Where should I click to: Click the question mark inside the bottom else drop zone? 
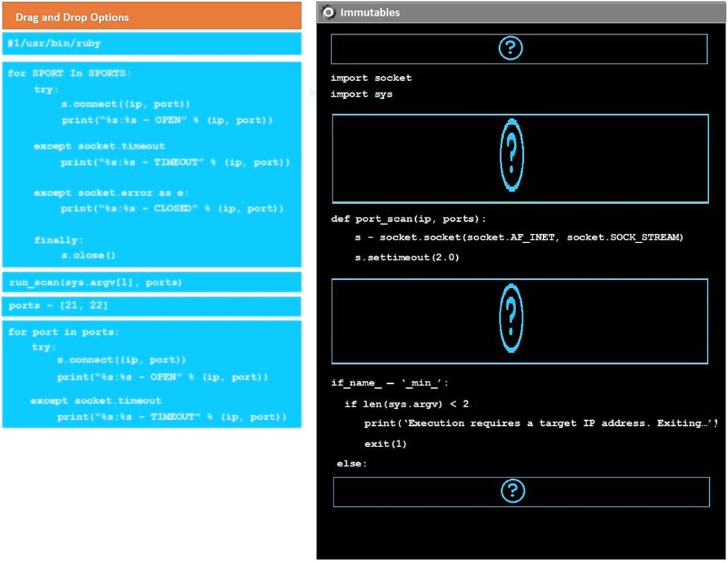tap(512, 490)
